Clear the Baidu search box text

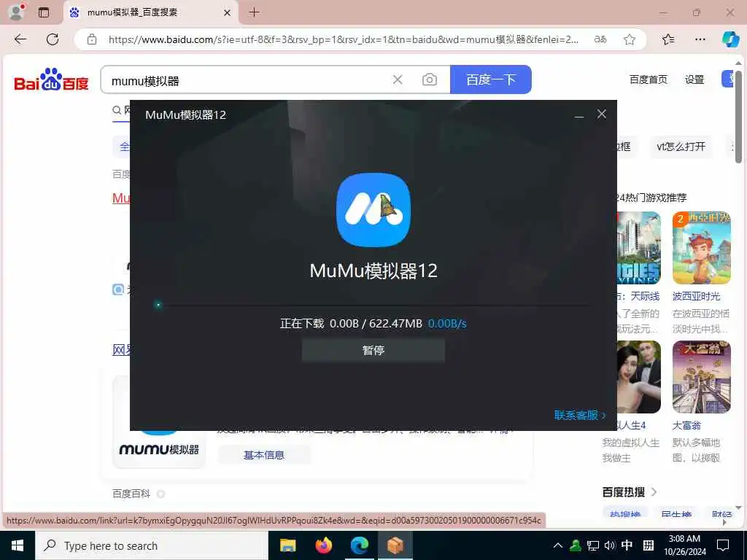coord(398,80)
